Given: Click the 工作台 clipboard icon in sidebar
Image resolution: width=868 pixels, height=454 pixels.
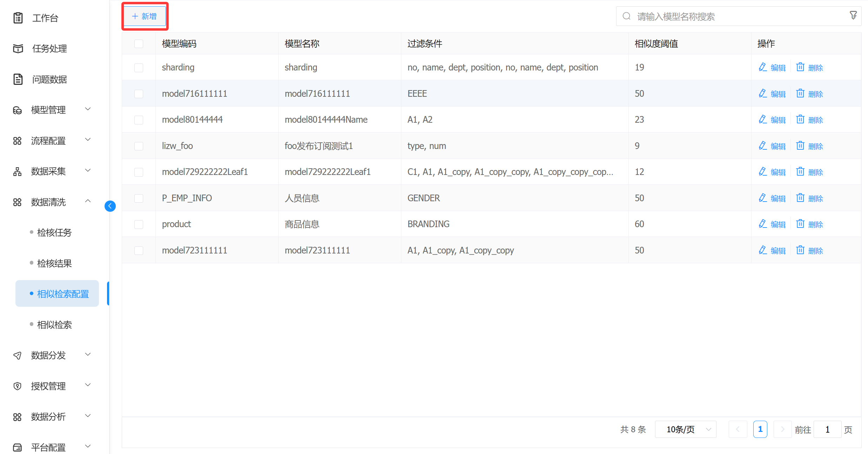Looking at the screenshot, I should pos(18,18).
